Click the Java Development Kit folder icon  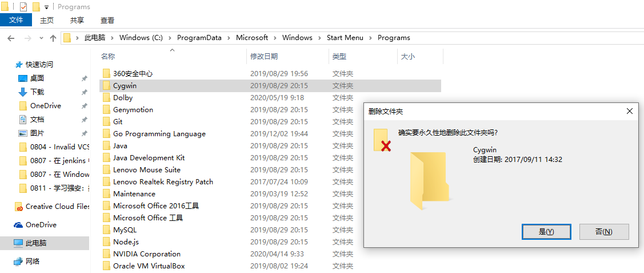106,158
